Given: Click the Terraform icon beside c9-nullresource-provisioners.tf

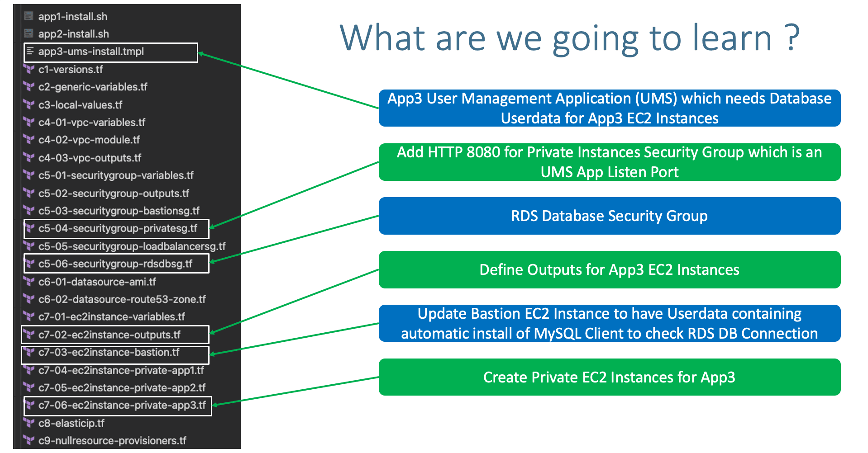Looking at the screenshot, I should (29, 440).
